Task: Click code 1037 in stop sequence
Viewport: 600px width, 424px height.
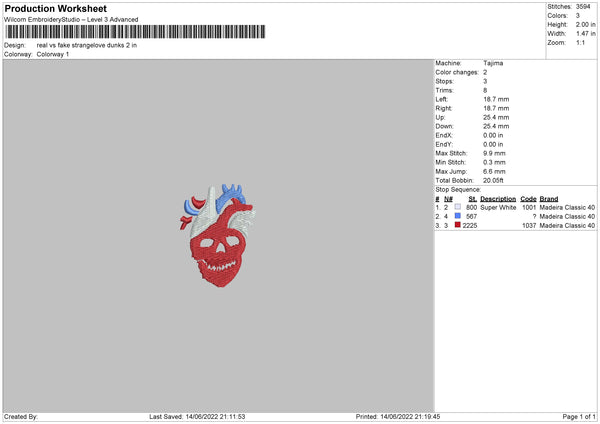Action: click(529, 225)
